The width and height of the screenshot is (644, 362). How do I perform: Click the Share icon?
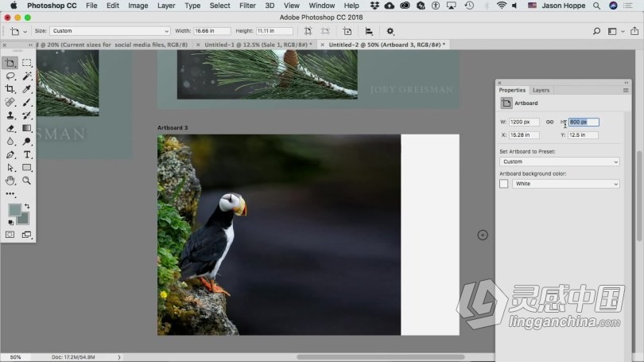click(634, 31)
